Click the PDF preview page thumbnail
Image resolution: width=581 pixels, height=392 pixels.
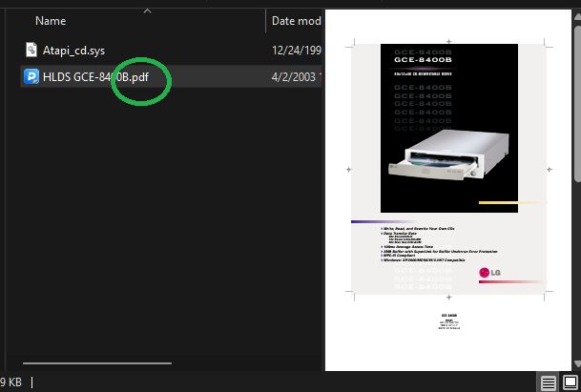click(x=448, y=190)
